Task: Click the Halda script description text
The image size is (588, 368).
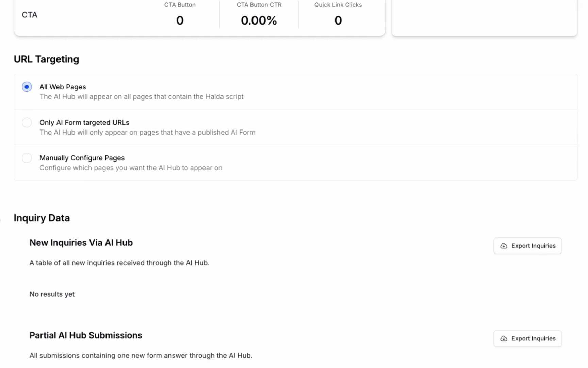Action: (141, 97)
